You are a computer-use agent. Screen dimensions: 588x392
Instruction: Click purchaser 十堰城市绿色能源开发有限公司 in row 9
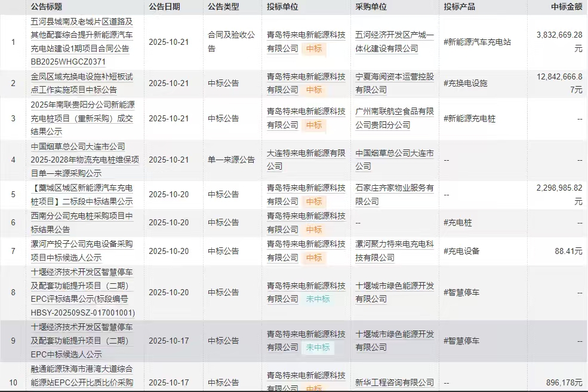395,341
